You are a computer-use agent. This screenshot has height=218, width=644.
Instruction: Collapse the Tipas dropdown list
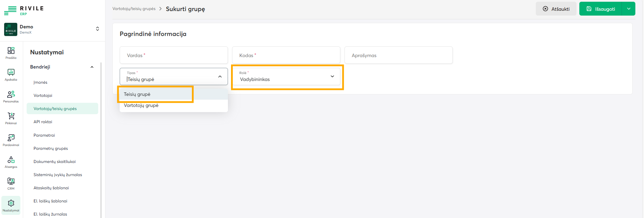pyautogui.click(x=220, y=76)
